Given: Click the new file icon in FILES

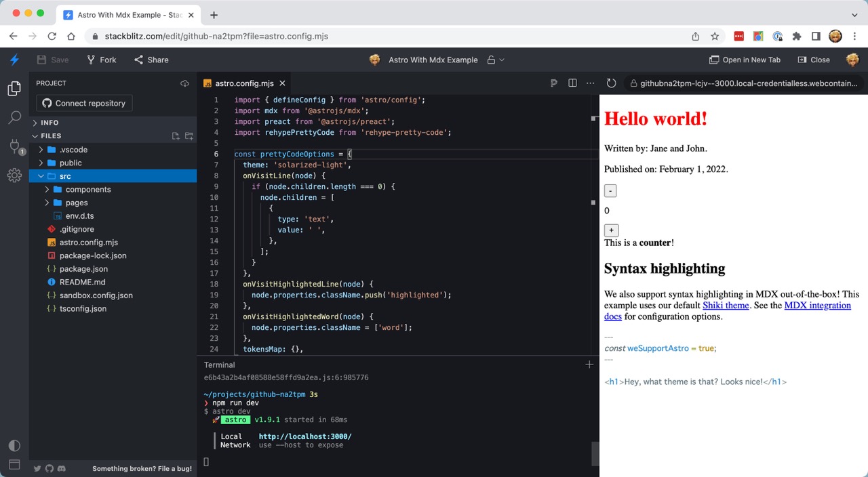Looking at the screenshot, I should coord(176,136).
